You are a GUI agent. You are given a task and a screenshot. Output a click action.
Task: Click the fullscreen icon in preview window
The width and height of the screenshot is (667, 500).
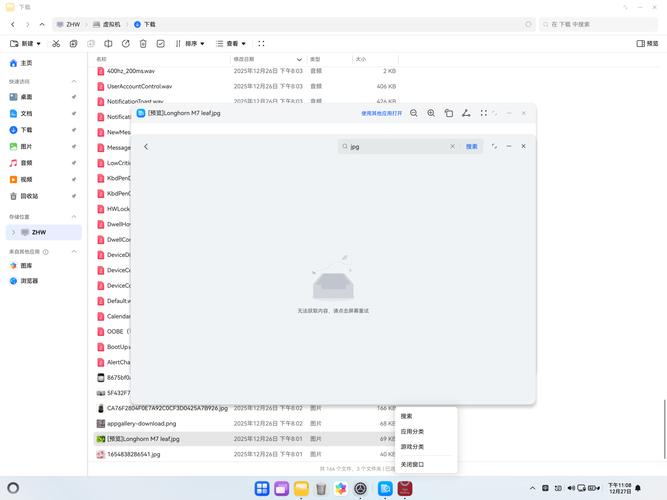[483, 113]
